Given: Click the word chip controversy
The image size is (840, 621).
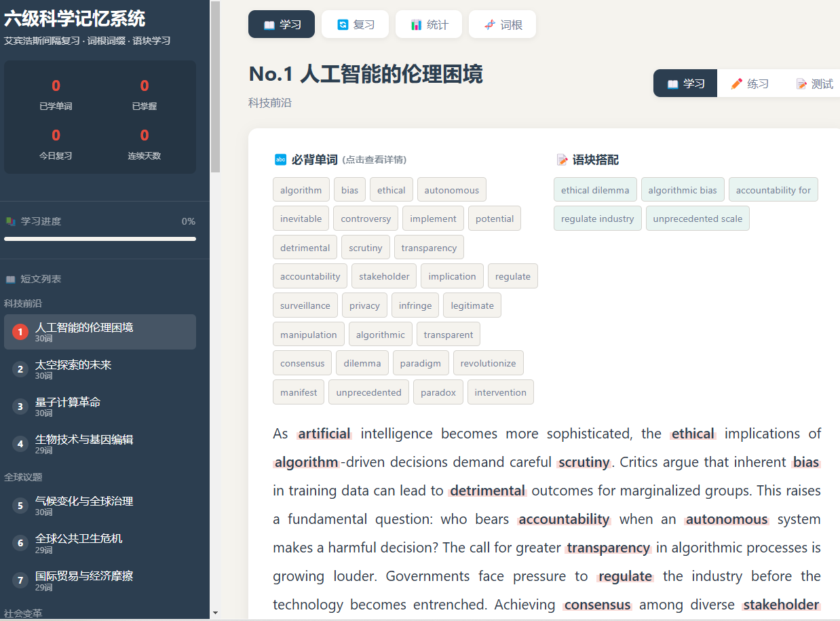Looking at the screenshot, I should pos(366,219).
